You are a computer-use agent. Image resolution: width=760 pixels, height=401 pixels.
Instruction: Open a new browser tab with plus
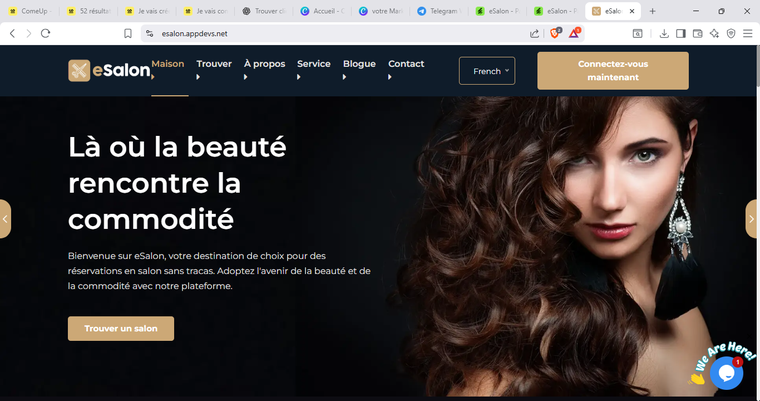[x=652, y=11]
